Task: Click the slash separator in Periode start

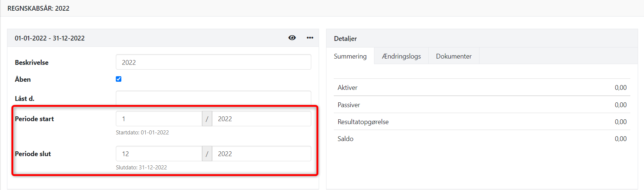Action: 207,119
